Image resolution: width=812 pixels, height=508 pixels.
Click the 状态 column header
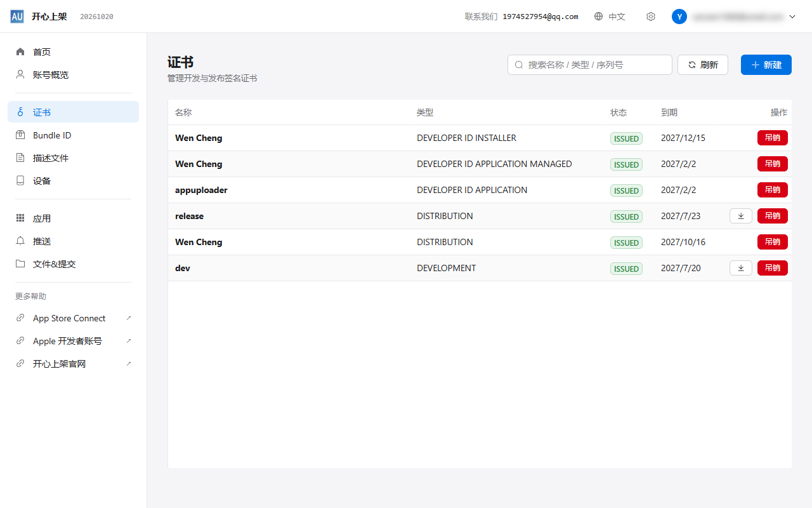[x=619, y=112]
